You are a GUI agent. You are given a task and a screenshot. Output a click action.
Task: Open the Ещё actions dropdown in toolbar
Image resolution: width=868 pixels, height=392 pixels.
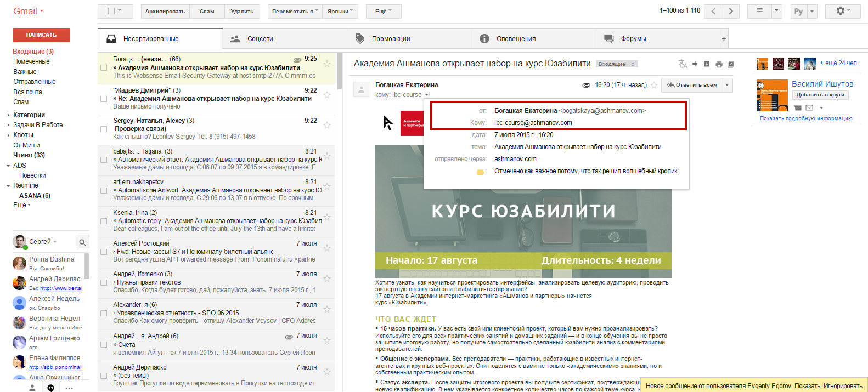tap(384, 11)
